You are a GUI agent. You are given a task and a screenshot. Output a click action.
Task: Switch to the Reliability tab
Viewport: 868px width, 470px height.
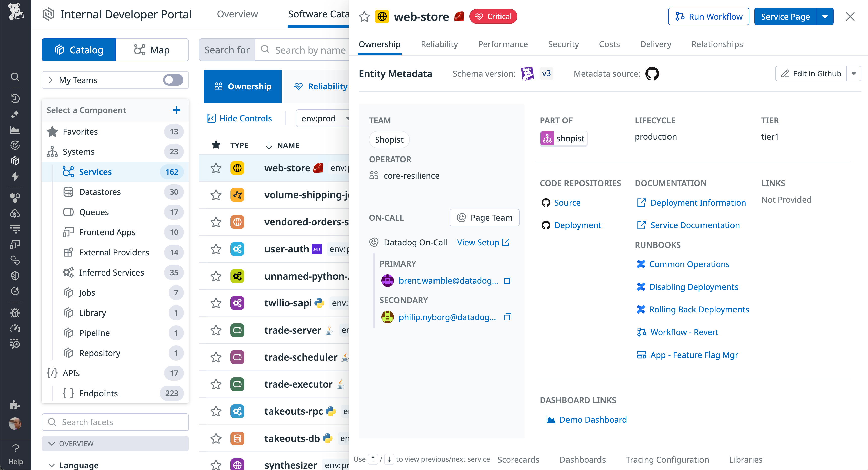tap(439, 44)
